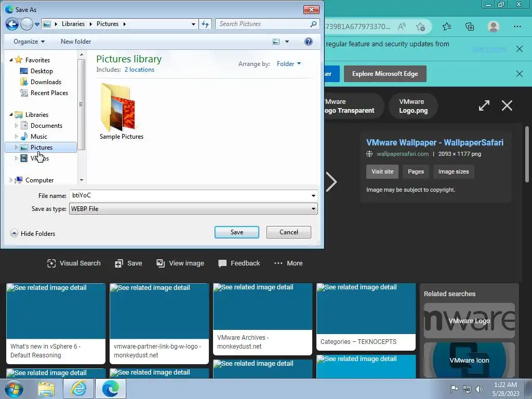Expand the Documents library

point(16,126)
